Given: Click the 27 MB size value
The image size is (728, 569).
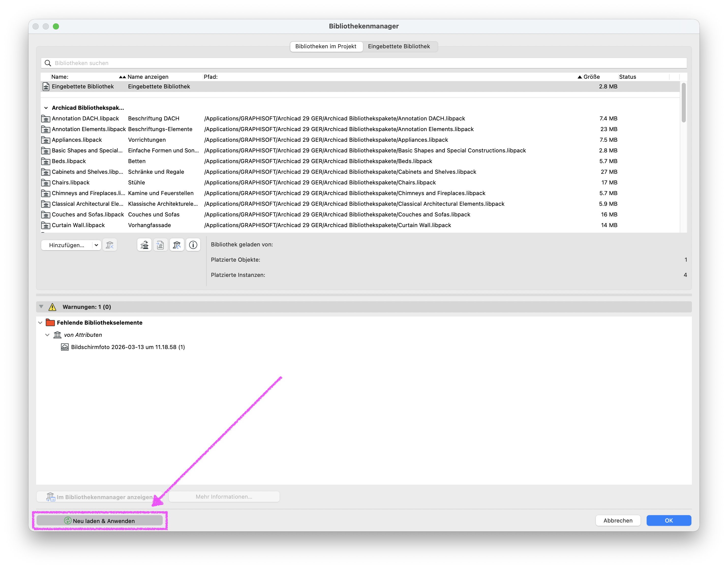Looking at the screenshot, I should tap(609, 172).
